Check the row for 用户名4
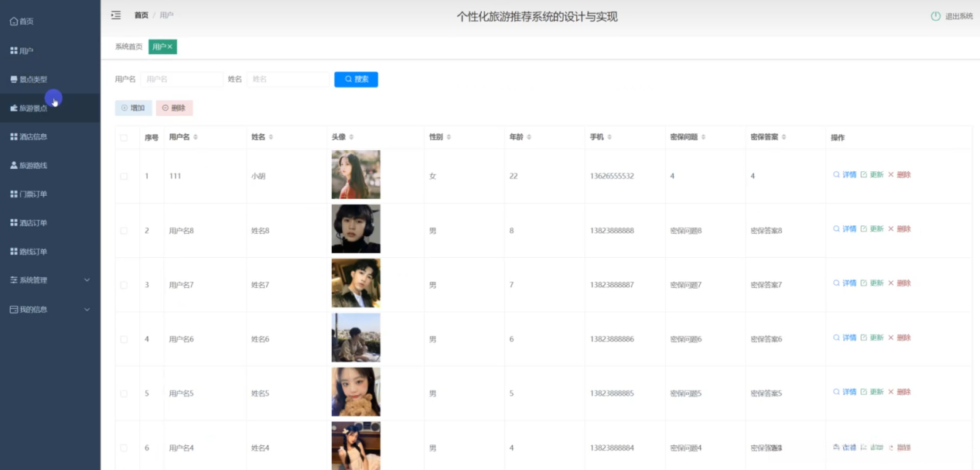Viewport: 980px width, 470px height. [x=124, y=448]
